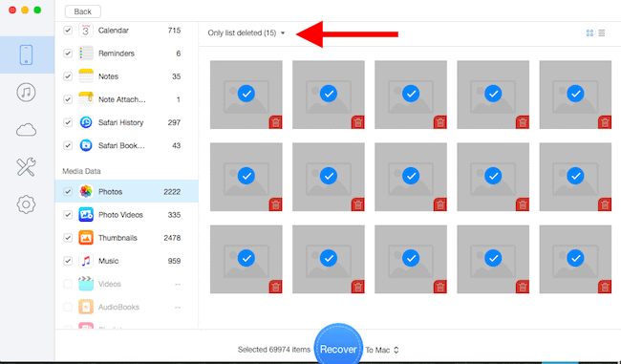Uncheck the Photo Videos checkbox
Viewport: 621px width, 364px height.
(68, 215)
